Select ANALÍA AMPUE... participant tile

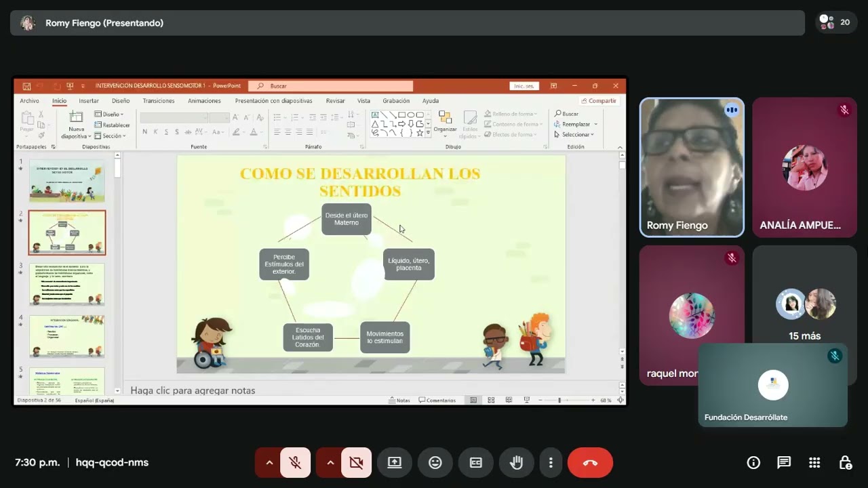click(804, 167)
